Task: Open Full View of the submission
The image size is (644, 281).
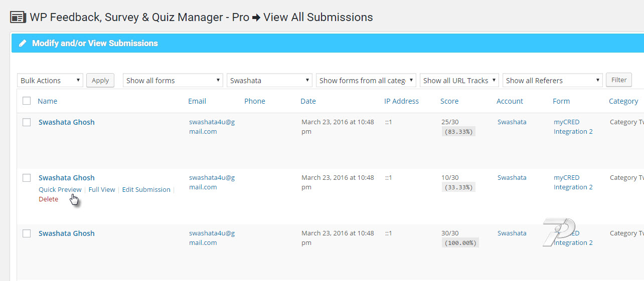Action: pyautogui.click(x=102, y=189)
